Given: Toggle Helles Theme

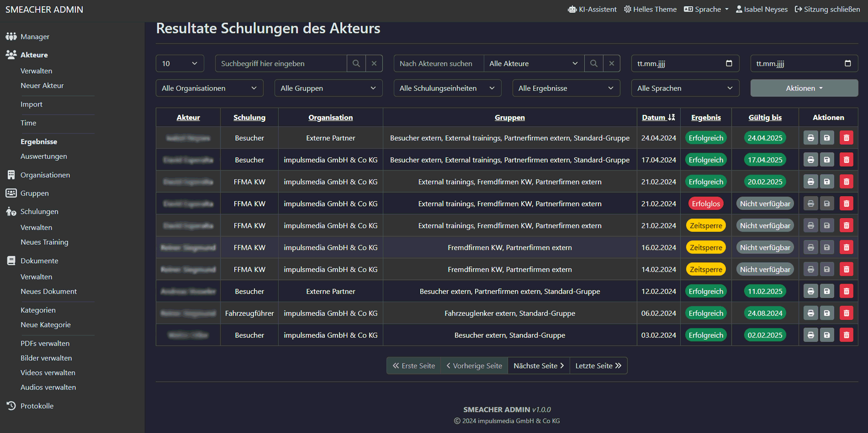Looking at the screenshot, I should (x=650, y=9).
